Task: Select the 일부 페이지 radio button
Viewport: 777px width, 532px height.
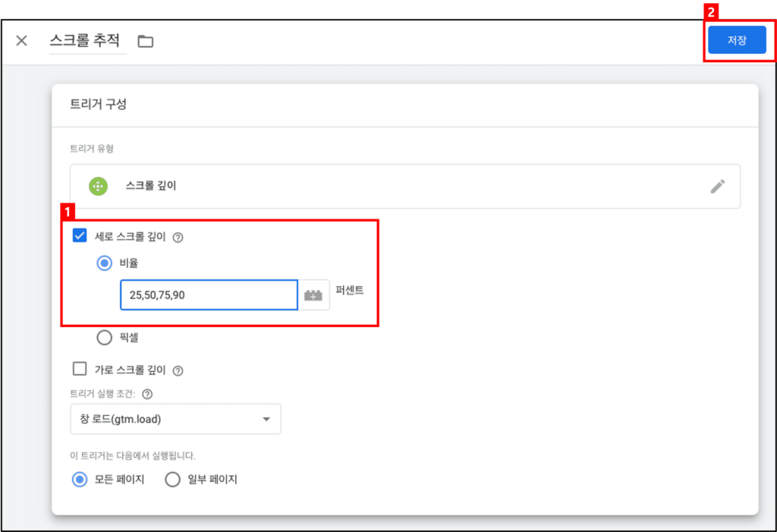Action: (172, 480)
